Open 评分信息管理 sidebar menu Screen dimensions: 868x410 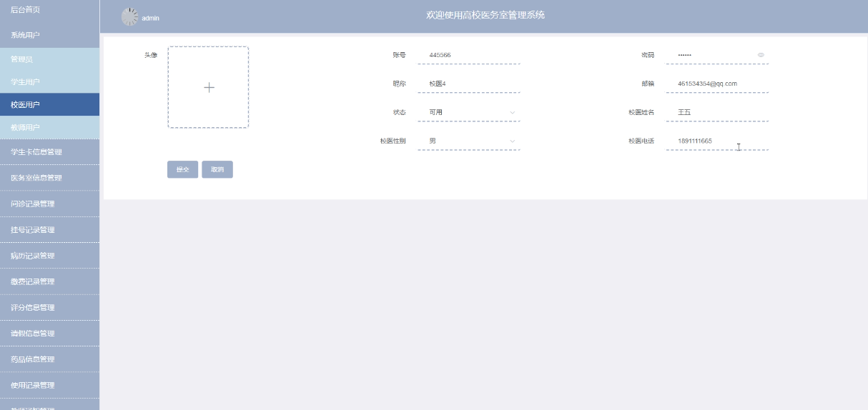50,307
